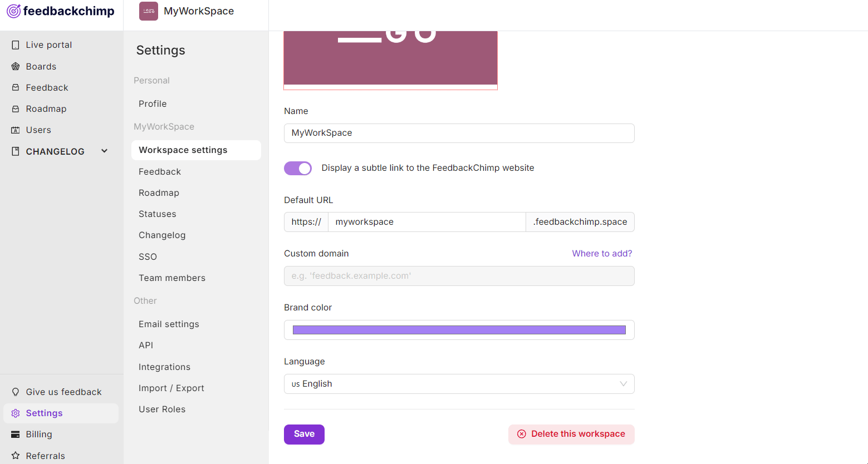
Task: Click the Roadmap icon in main sidebar
Action: pos(16,108)
